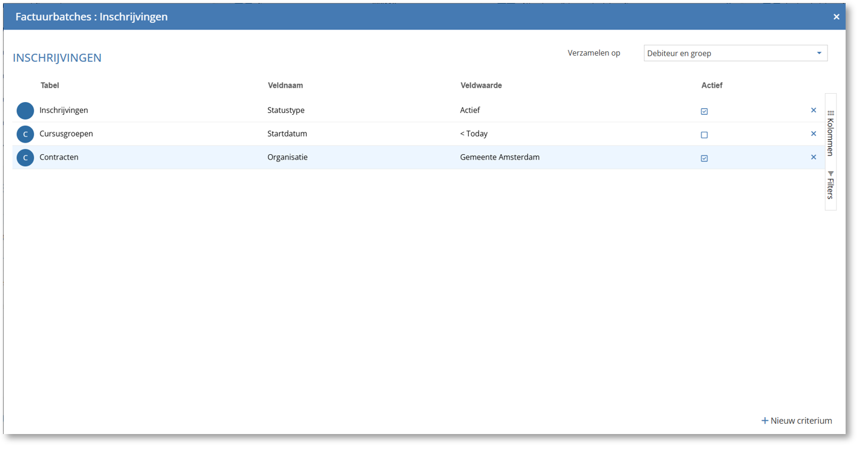The image size is (868, 457).
Task: Sort by the Tabel column header
Action: click(50, 85)
